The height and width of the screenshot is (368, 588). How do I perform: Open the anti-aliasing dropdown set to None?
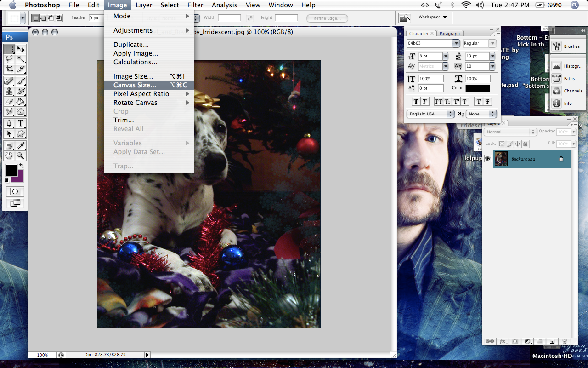(481, 114)
